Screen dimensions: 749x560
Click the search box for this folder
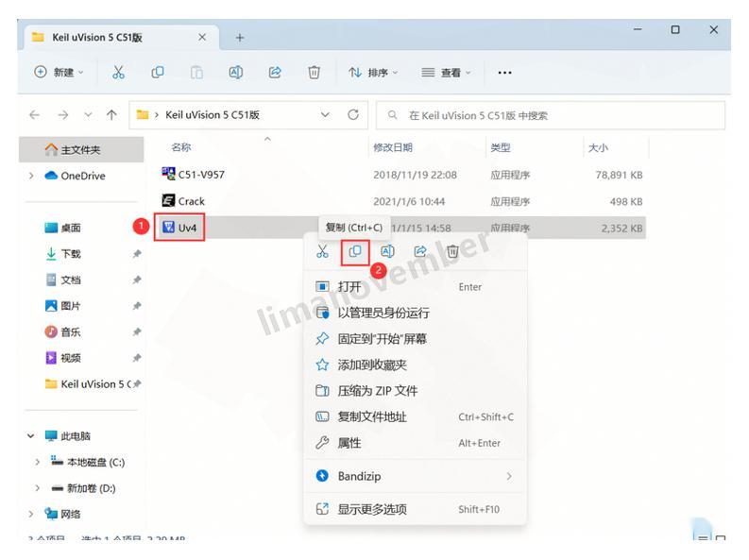click(x=551, y=115)
